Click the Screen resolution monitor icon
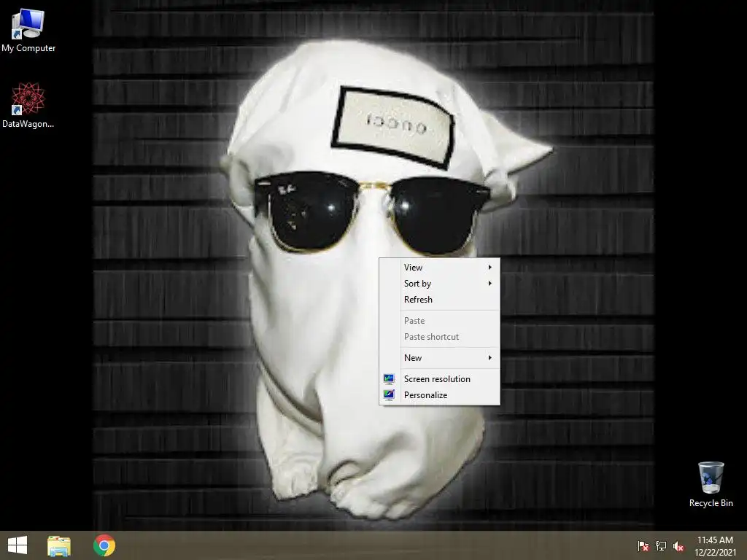 pos(390,379)
